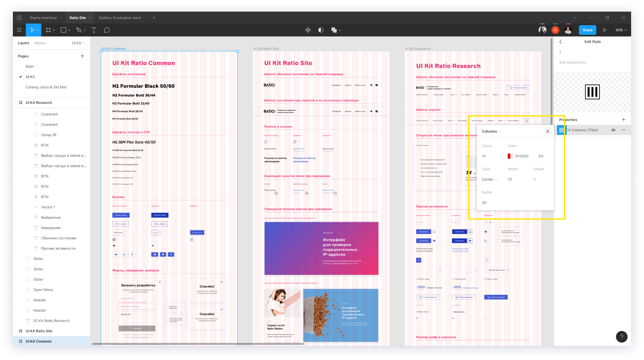Click the Frame/Artboard tool icon
The width and height of the screenshot is (644, 360).
(49, 30)
